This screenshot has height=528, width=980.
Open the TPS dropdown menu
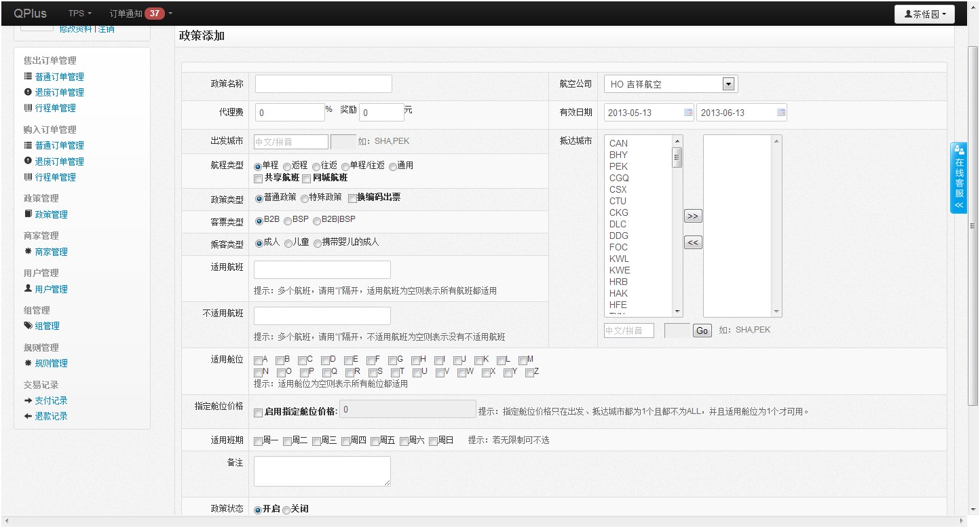[x=79, y=14]
